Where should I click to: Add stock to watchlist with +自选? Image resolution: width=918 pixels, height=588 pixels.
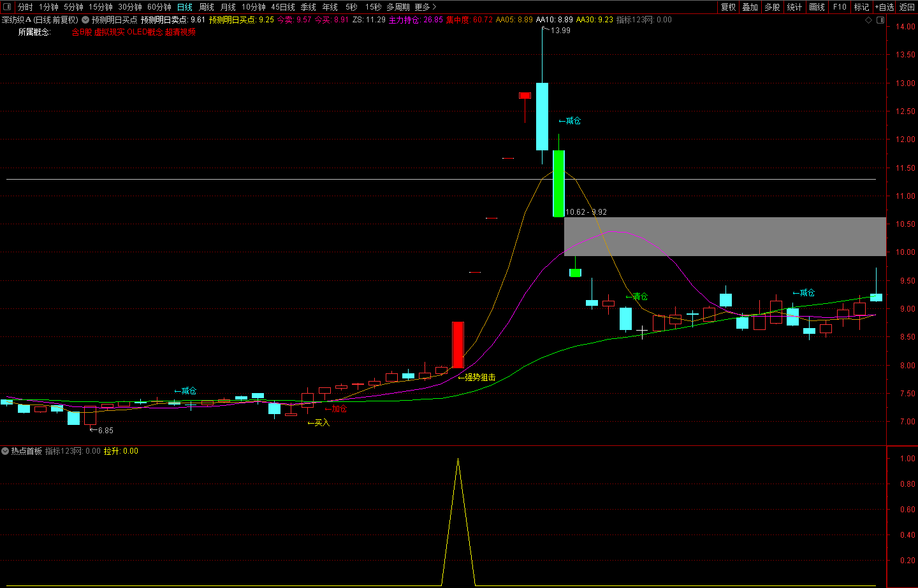[x=884, y=7]
